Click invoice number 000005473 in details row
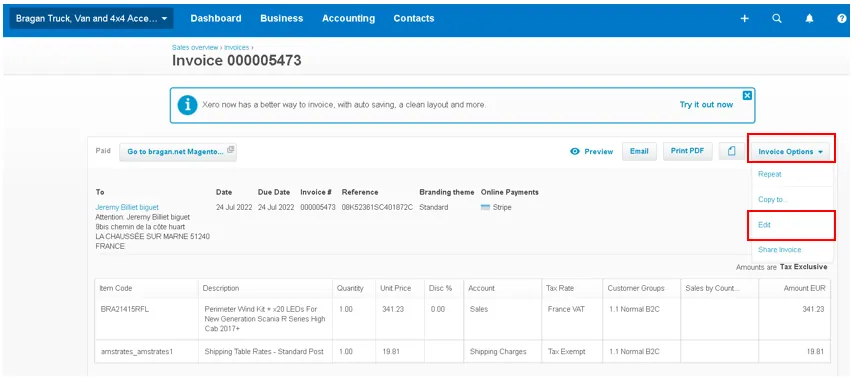This screenshot has height=377, width=856. coord(318,207)
